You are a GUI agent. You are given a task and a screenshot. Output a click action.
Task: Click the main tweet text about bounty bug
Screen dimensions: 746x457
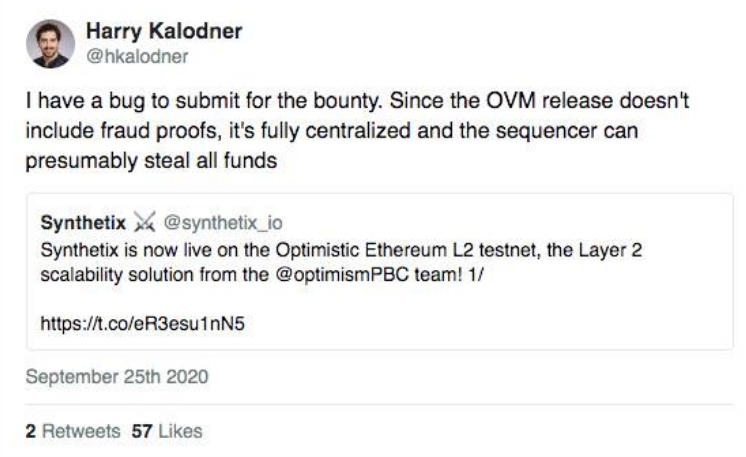pos(357,130)
